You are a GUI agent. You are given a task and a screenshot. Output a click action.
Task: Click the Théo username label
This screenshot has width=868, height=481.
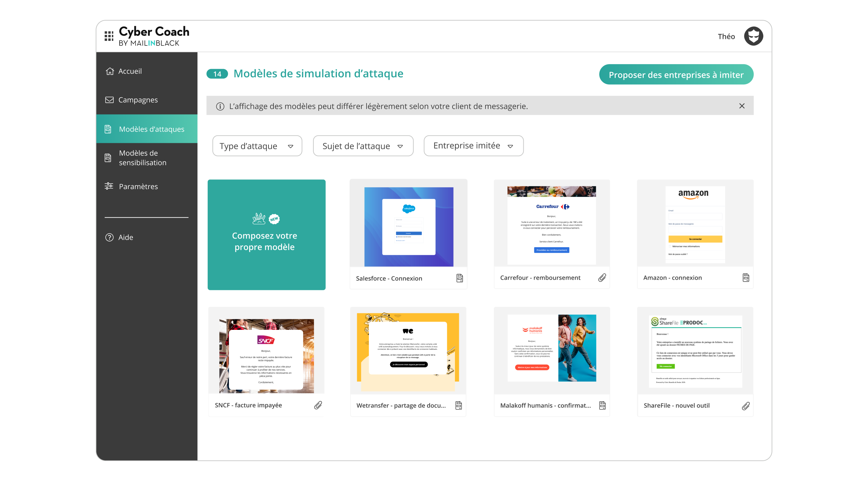click(x=726, y=37)
